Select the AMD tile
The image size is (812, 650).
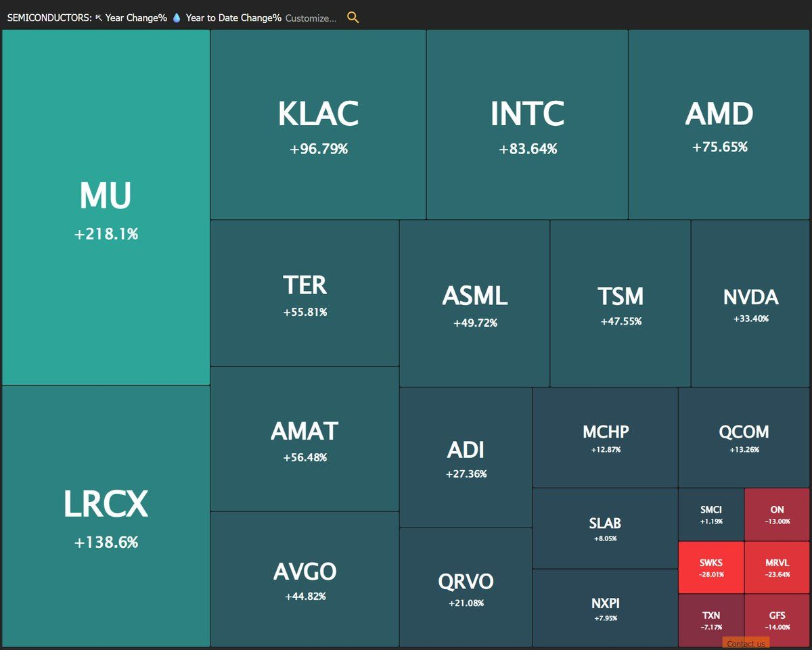click(719, 124)
